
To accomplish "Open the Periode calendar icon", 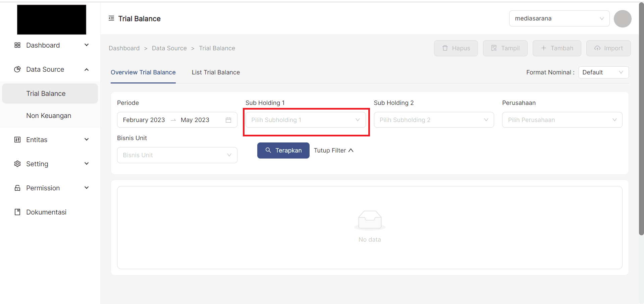I will [x=228, y=120].
